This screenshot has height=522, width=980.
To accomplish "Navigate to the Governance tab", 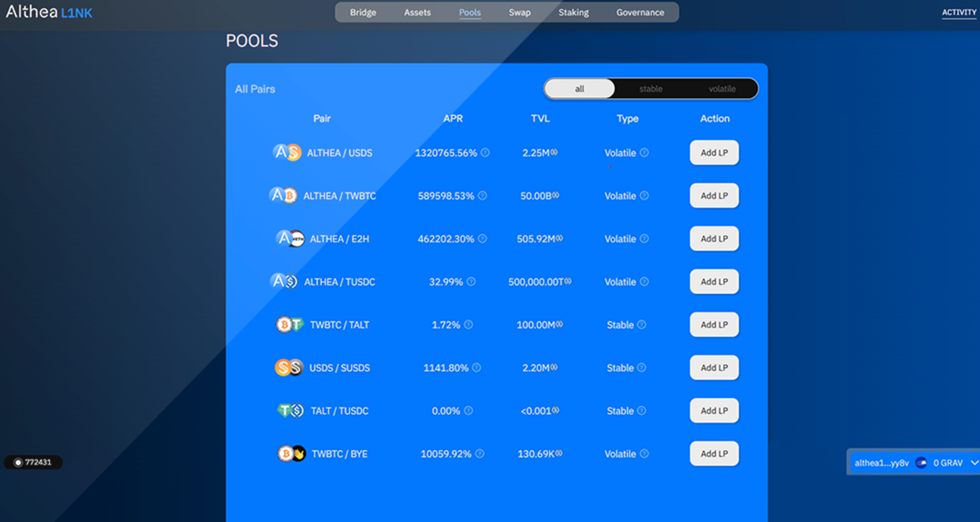I will click(x=640, y=12).
